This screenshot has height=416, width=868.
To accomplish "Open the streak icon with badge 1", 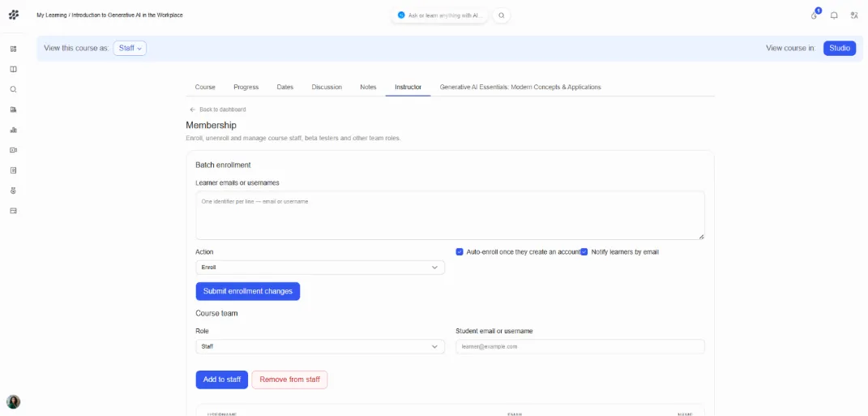I will point(815,15).
